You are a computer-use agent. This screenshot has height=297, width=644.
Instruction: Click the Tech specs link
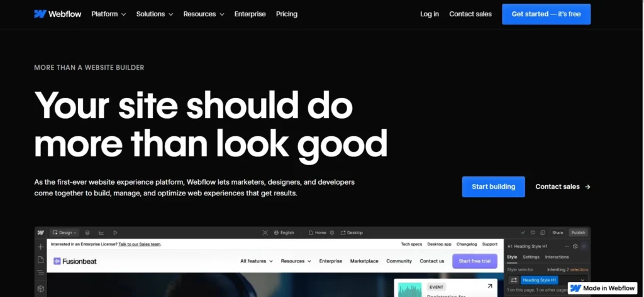point(411,244)
